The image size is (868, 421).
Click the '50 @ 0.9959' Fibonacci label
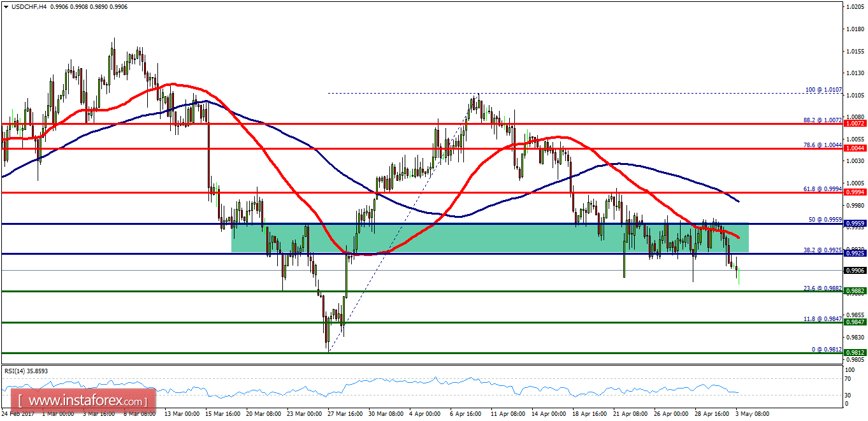(x=825, y=220)
